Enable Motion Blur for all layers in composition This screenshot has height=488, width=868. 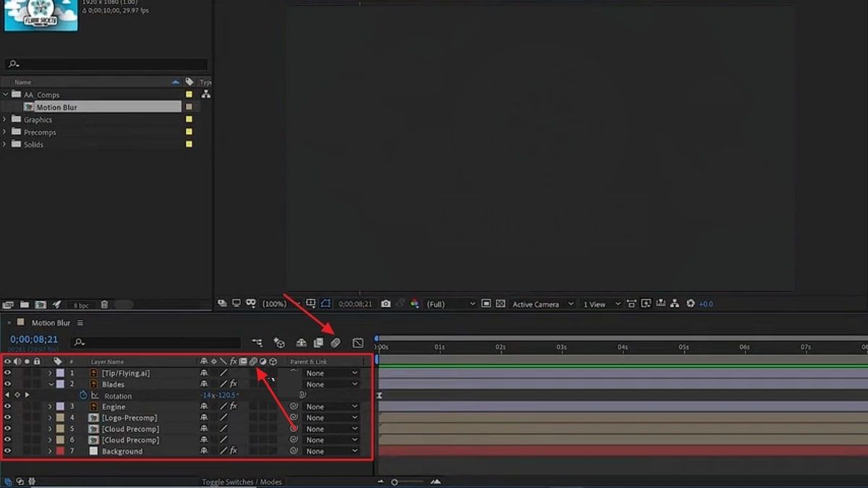click(x=334, y=342)
